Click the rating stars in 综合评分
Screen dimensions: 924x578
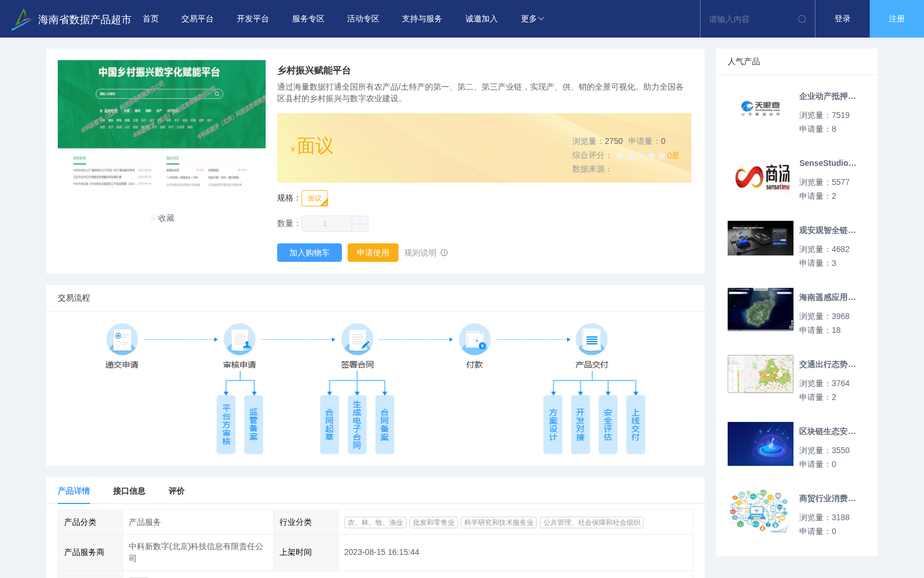pos(641,155)
